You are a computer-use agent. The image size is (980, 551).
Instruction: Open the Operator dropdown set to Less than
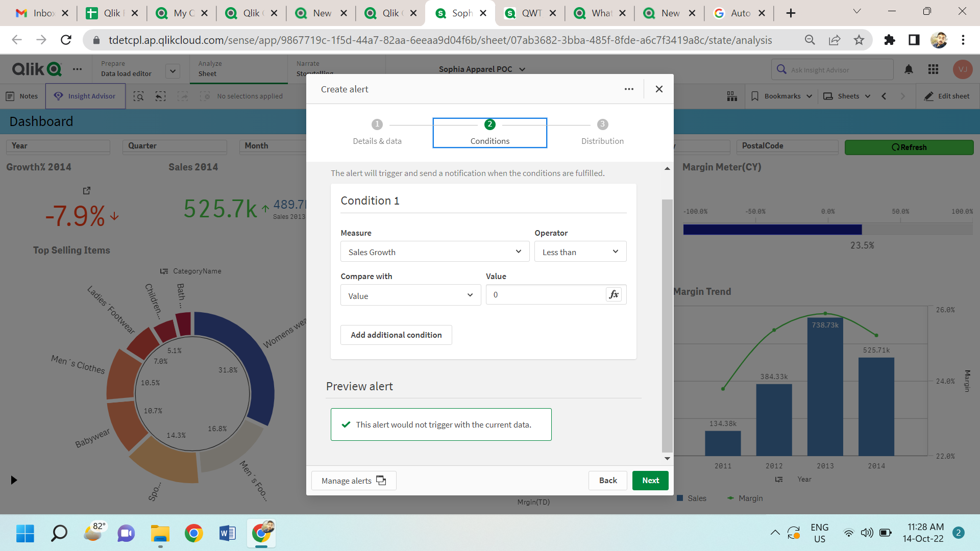point(580,252)
